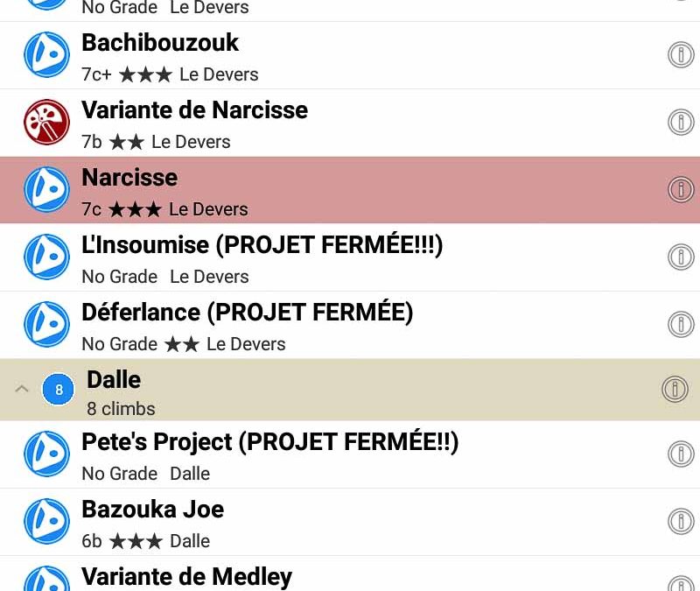
Task: Click the red Variante de Narcisse route icon
Action: [x=46, y=122]
